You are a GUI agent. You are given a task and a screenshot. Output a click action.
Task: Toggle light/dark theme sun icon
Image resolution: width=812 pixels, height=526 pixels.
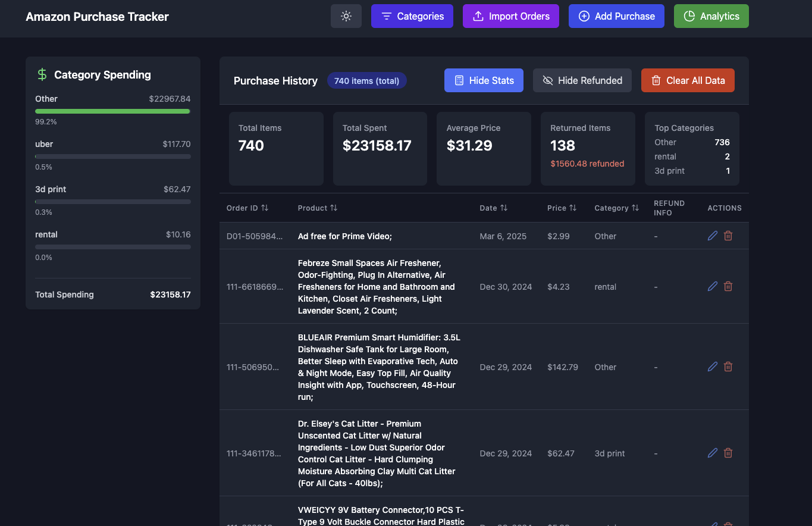(346, 16)
